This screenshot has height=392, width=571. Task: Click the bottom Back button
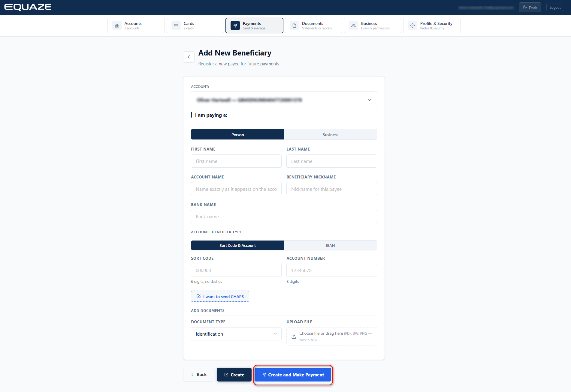pyautogui.click(x=198, y=375)
